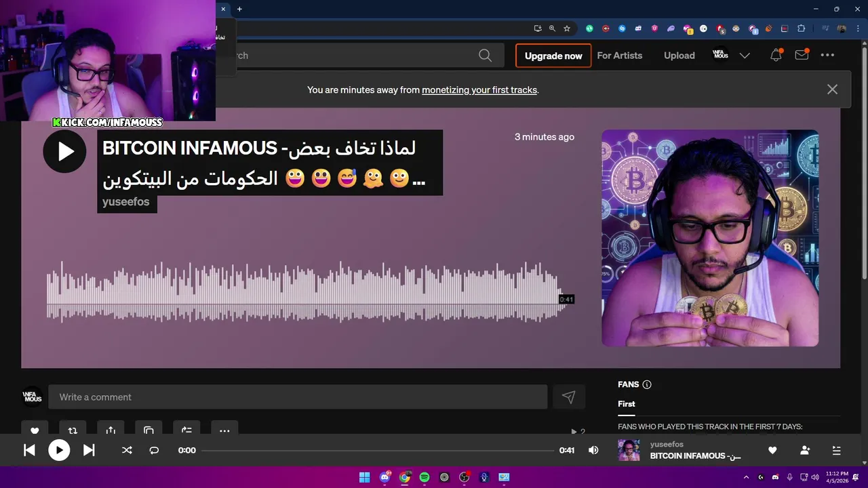Open For Artists page
Viewport: 868px width, 488px height.
click(x=619, y=56)
